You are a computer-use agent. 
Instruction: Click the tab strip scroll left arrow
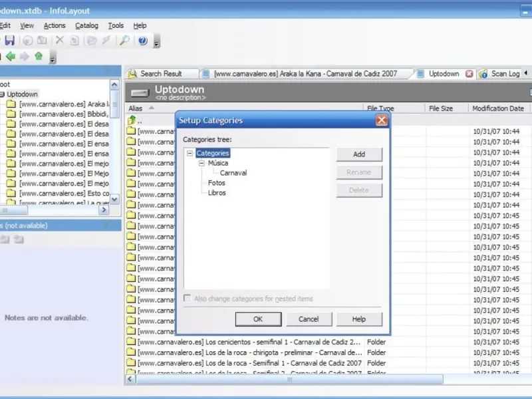pos(525,73)
